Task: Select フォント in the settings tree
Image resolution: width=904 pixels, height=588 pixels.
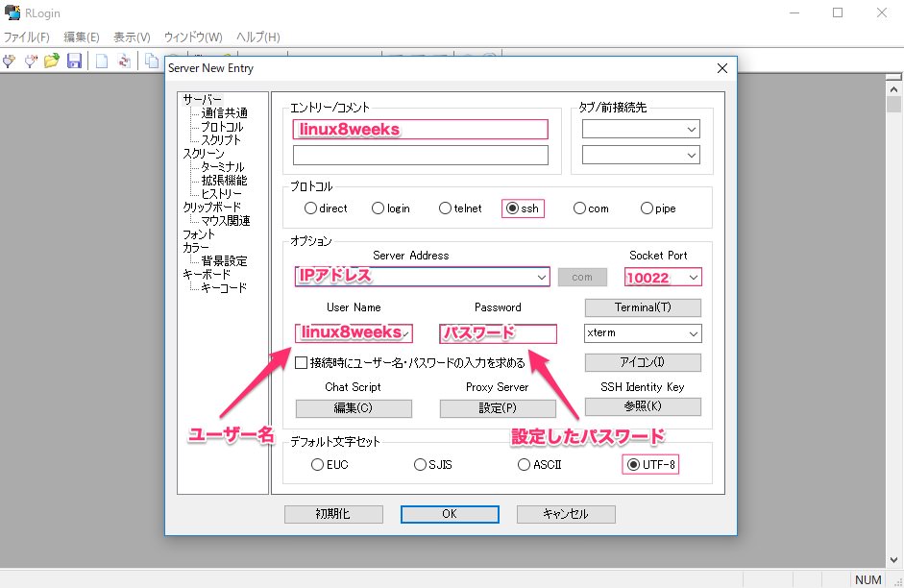Action: coord(198,234)
